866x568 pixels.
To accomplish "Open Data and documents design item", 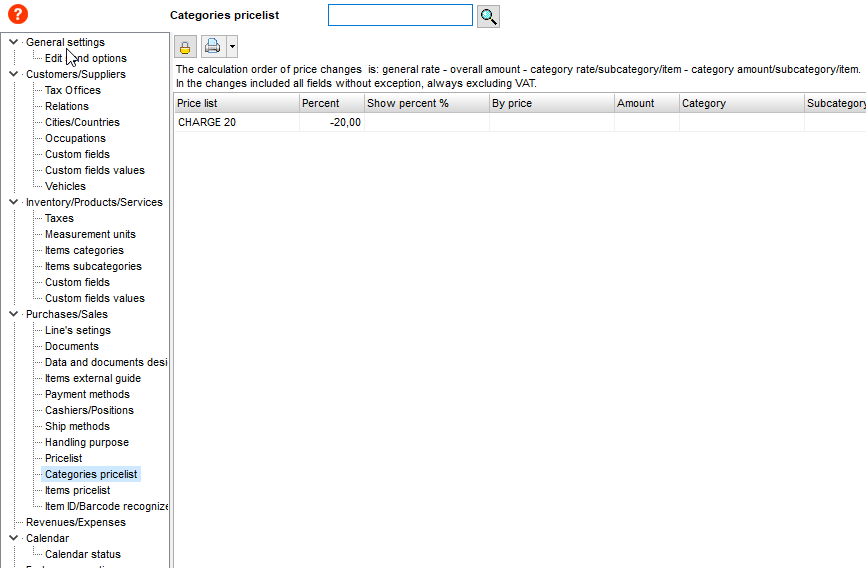I will [x=106, y=362].
